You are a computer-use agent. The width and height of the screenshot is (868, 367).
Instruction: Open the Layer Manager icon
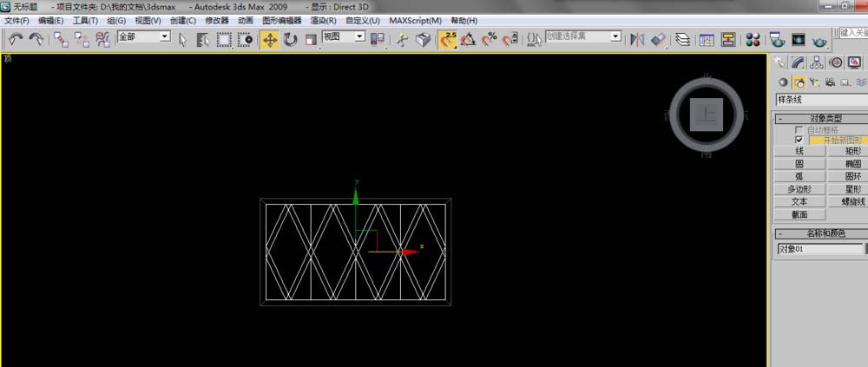[683, 39]
